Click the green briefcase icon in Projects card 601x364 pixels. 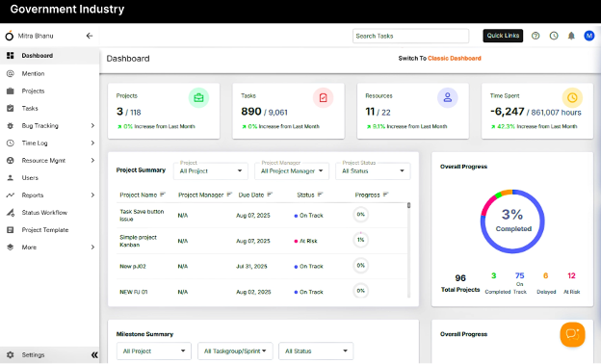pyautogui.click(x=198, y=97)
